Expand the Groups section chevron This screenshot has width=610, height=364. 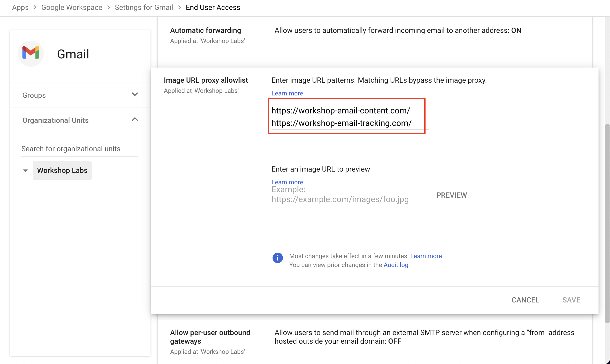coord(135,94)
